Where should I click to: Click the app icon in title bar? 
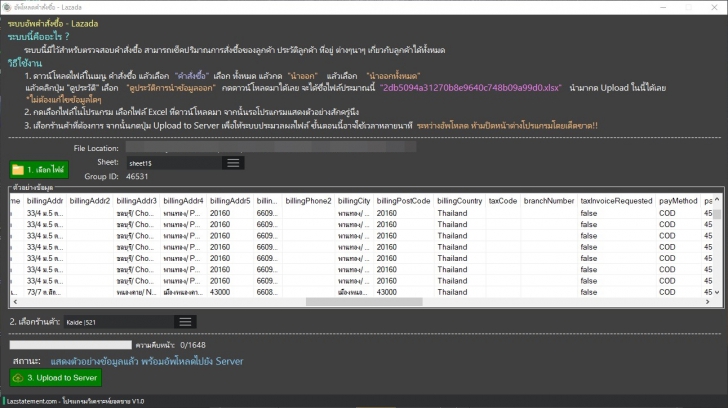6,7
